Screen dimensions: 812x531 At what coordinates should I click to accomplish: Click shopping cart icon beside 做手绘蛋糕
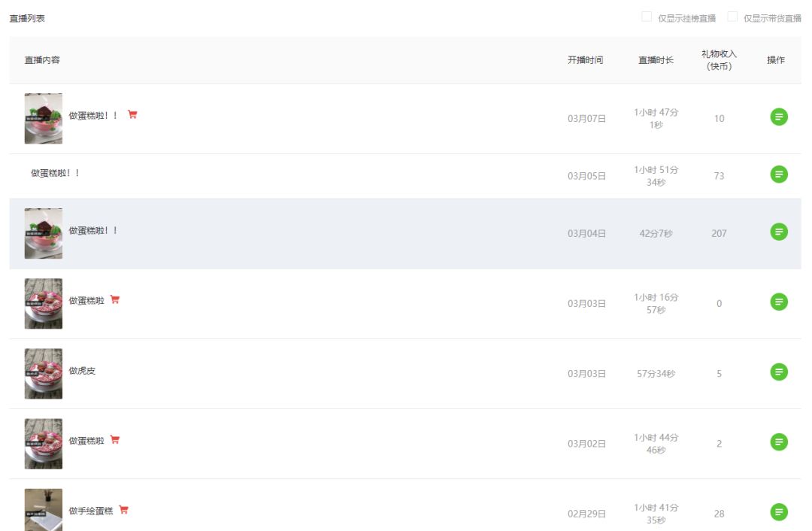[124, 510]
